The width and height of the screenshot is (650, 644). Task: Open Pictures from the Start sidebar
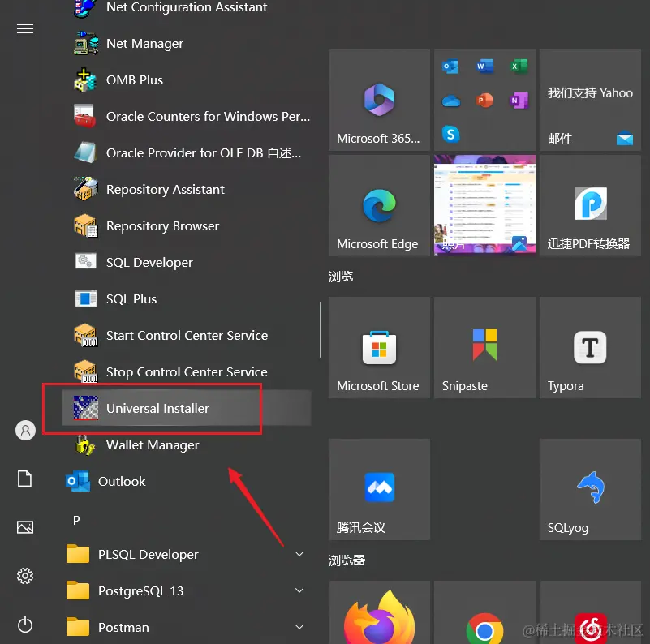25,527
